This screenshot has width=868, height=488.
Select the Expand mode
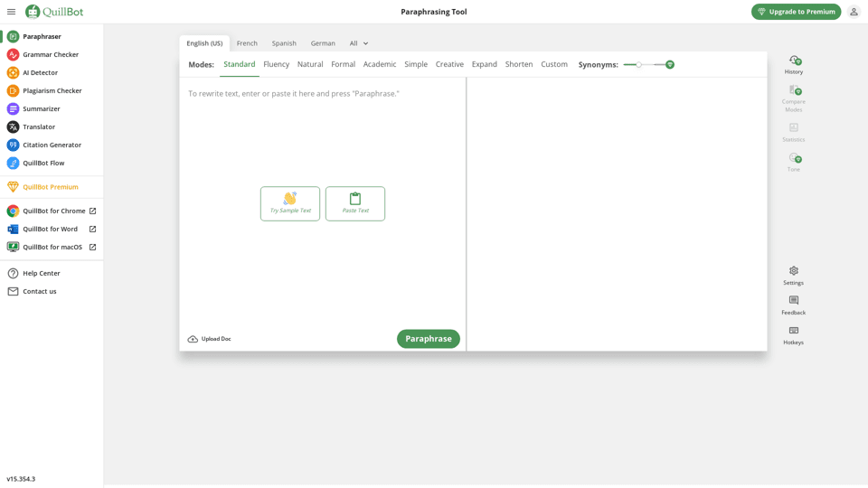tap(485, 64)
